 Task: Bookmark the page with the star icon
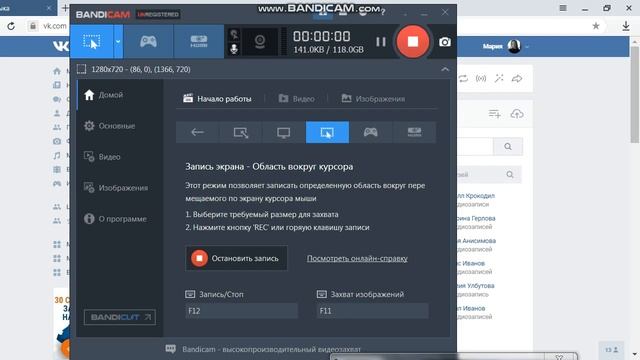click(596, 26)
